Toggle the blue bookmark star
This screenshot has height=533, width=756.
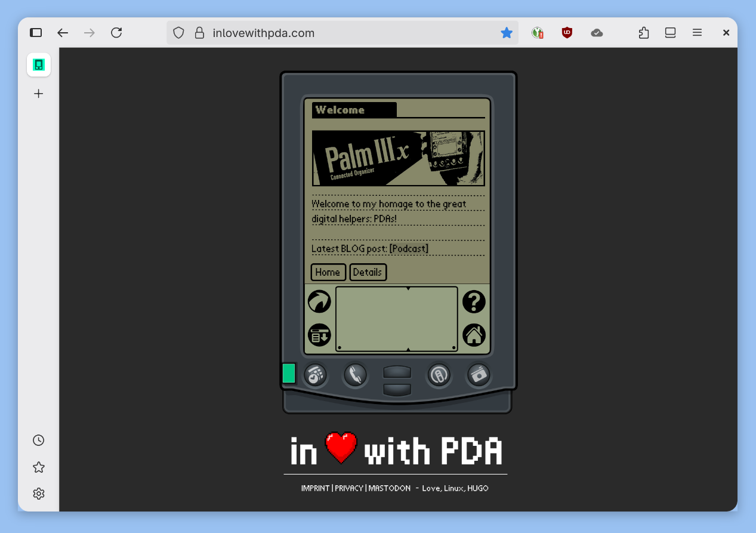(507, 33)
